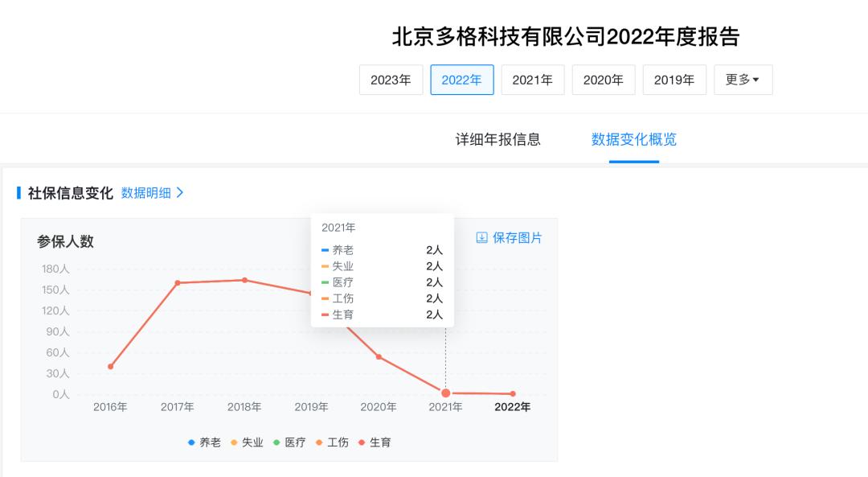Viewport: 868px width, 477px height.
Task: Open the 更多 years dropdown
Action: coord(743,80)
